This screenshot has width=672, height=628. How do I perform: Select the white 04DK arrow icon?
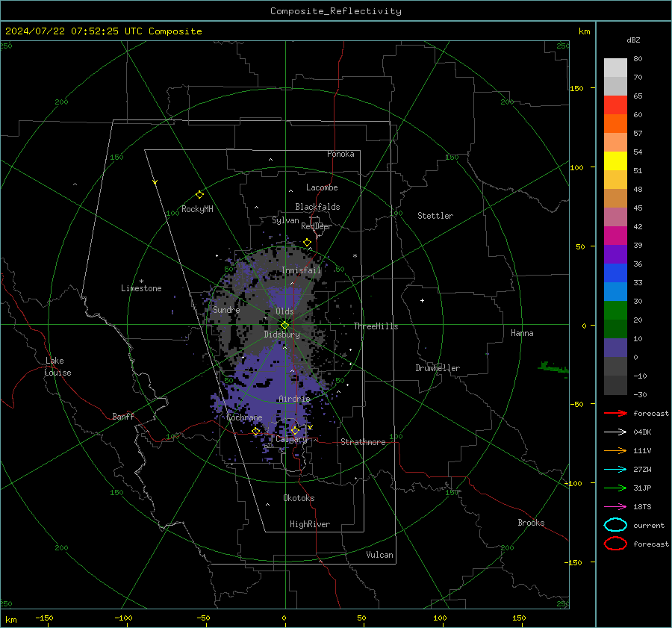(x=615, y=432)
